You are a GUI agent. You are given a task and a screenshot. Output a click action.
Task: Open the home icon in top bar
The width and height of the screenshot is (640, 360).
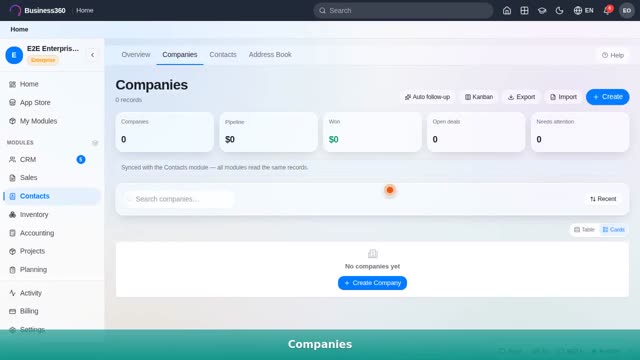click(x=507, y=11)
